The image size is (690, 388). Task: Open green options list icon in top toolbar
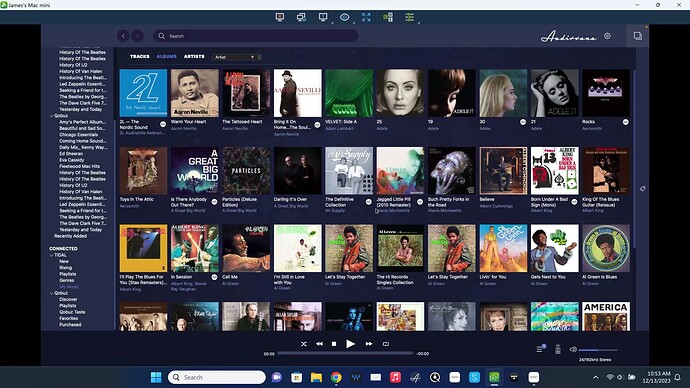tap(409, 17)
